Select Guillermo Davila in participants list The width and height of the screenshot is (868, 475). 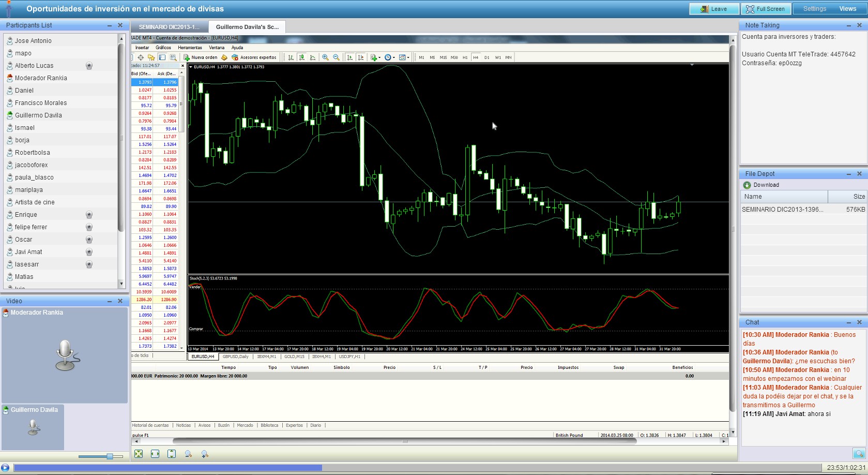coord(61,115)
